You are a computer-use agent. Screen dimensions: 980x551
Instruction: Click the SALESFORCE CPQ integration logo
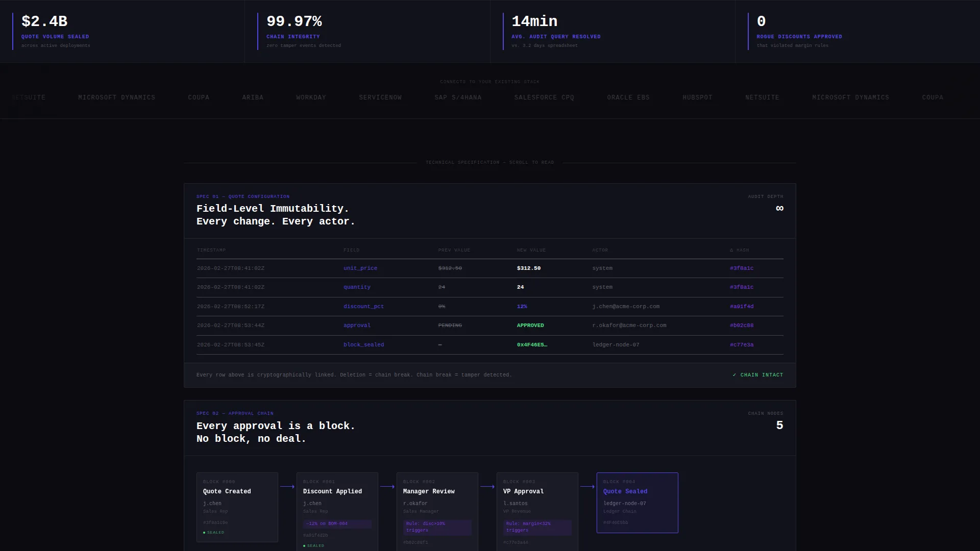pos(544,97)
